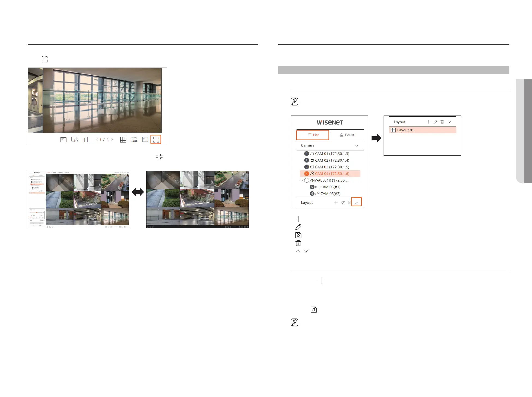Click the delete trash icon beside the down chevron
Image resolution: width=532 pixels, height=397 pixels.
pos(442,122)
